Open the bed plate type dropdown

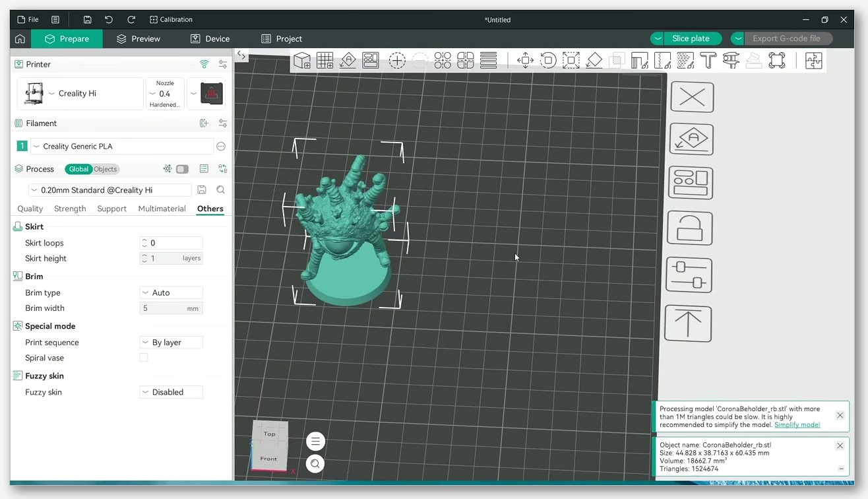coord(206,93)
